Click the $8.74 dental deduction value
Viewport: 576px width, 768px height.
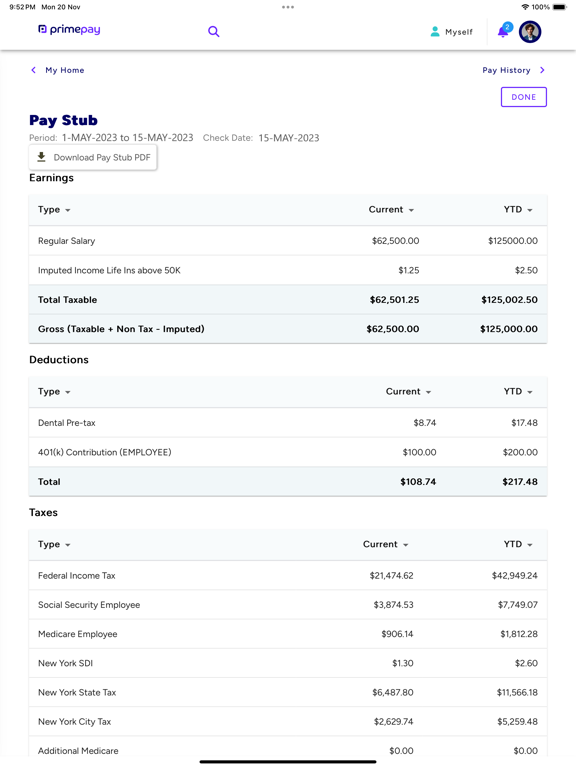pyautogui.click(x=425, y=423)
